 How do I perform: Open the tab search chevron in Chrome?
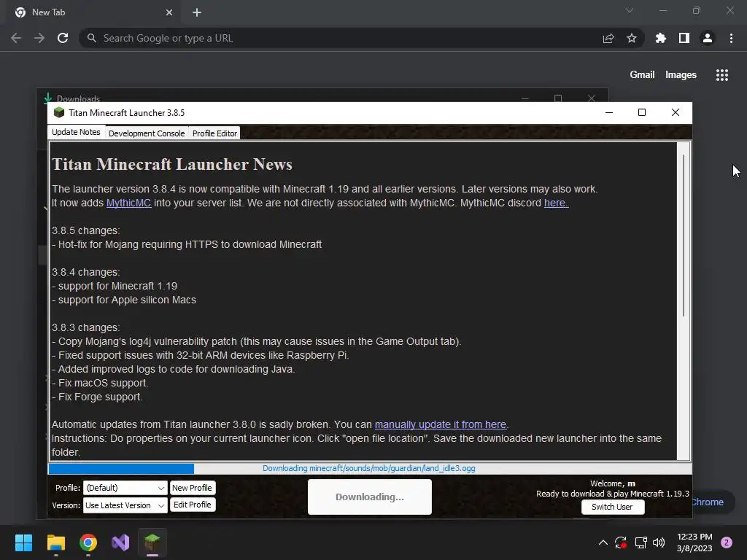630,10
